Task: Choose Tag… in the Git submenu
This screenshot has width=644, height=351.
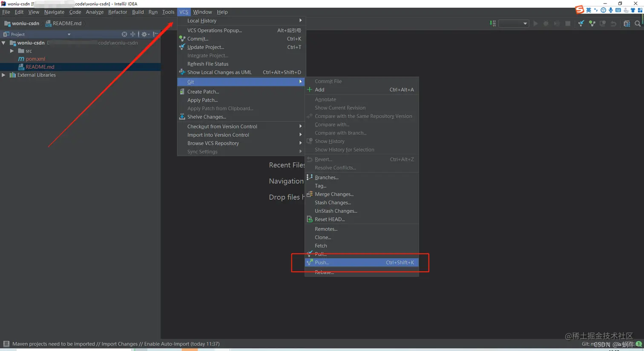Action: (362, 186)
